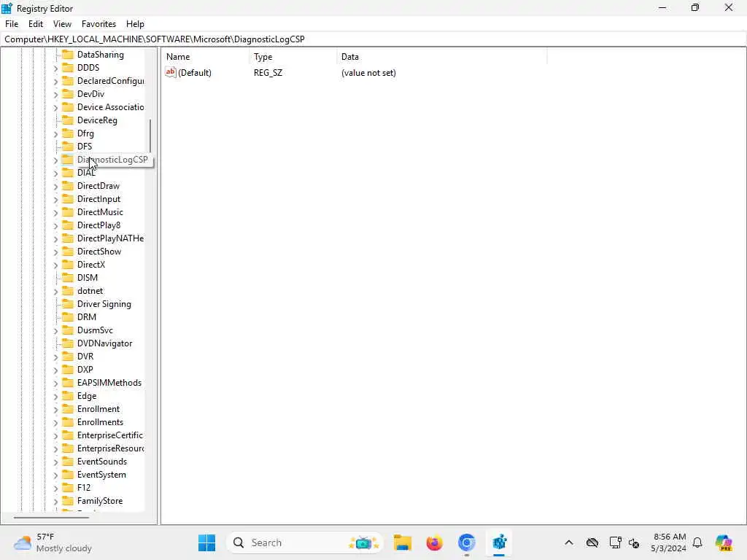Select the DataSharing folder icon

[68, 54]
